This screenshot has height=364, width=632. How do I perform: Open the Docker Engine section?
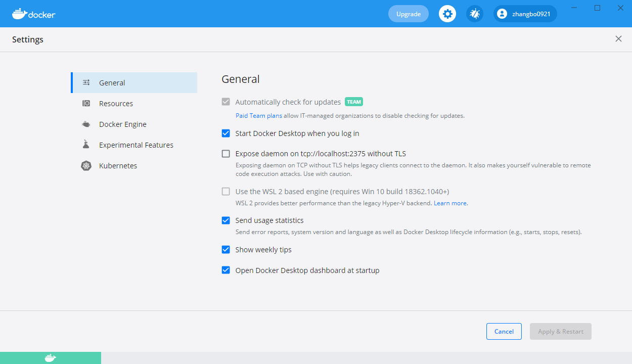134,124
